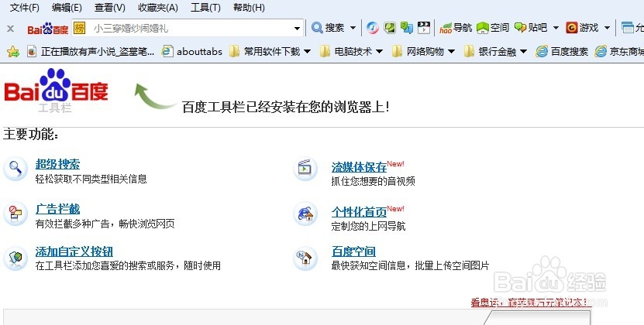This screenshot has height=325, width=644.
Task: Open the 帮助(H) menu
Action: click(x=249, y=8)
